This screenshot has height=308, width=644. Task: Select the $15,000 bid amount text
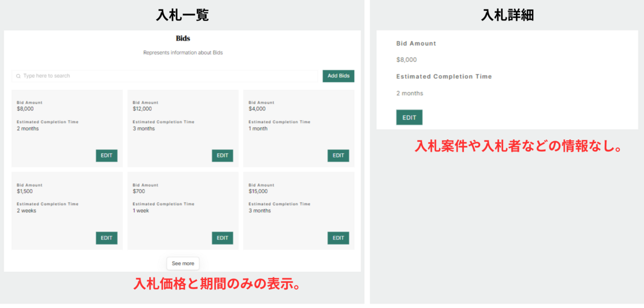(x=258, y=191)
